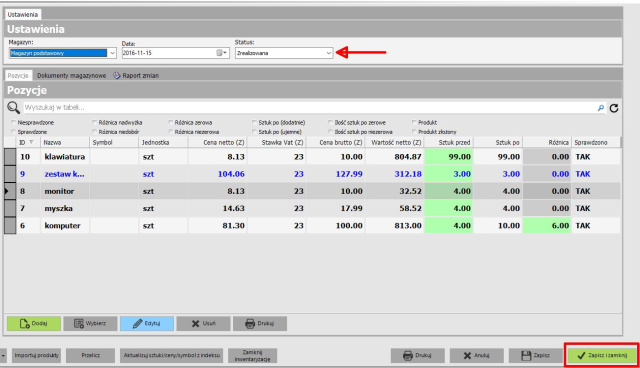Sort by the Symbol column header
640x368 pixels.
(x=113, y=142)
